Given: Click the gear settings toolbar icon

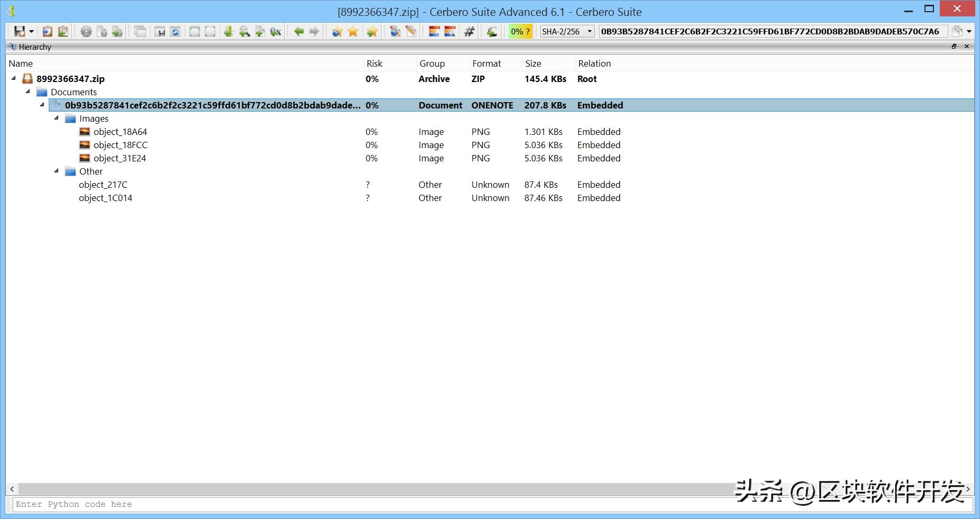Looking at the screenshot, I should tap(86, 31).
